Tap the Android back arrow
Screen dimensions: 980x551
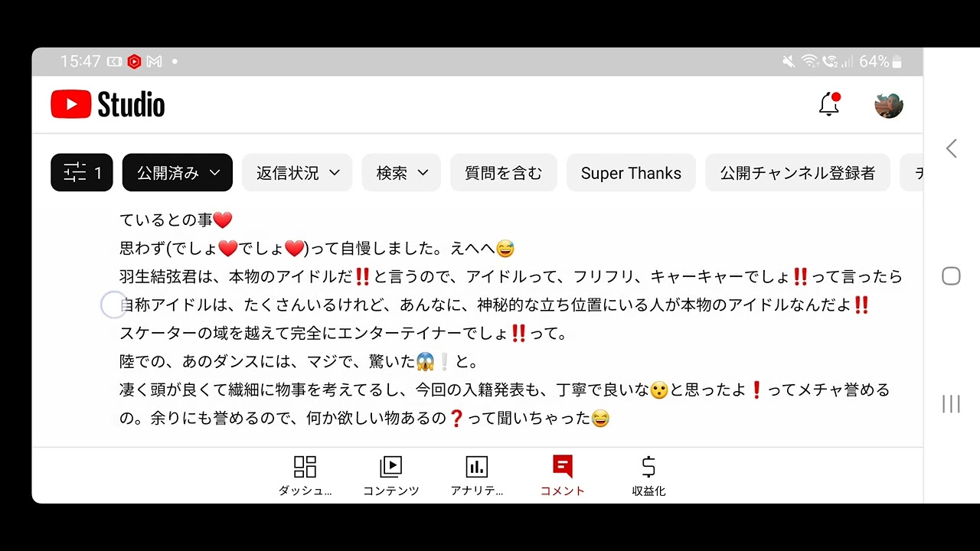pyautogui.click(x=951, y=148)
